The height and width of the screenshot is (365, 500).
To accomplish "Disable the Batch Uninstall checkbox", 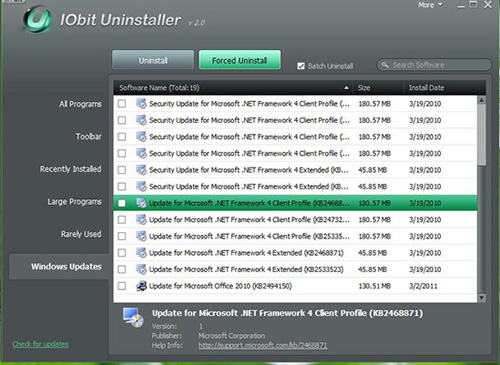I will (301, 66).
